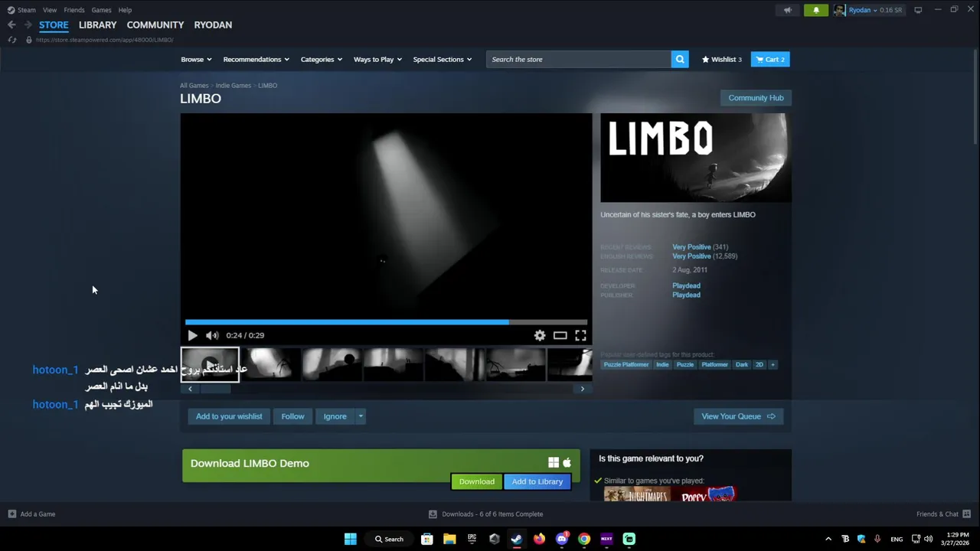Enter fullscreen on the trailer video
980x551 pixels.
581,335
